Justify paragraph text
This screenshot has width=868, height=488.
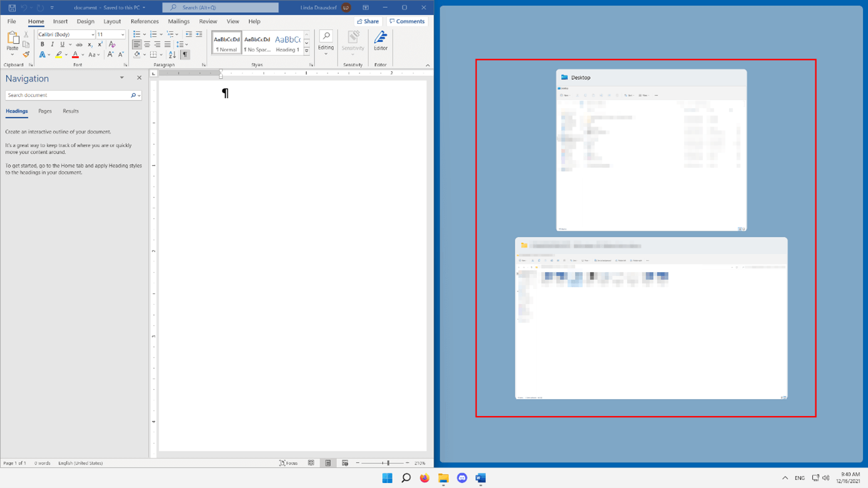click(167, 44)
